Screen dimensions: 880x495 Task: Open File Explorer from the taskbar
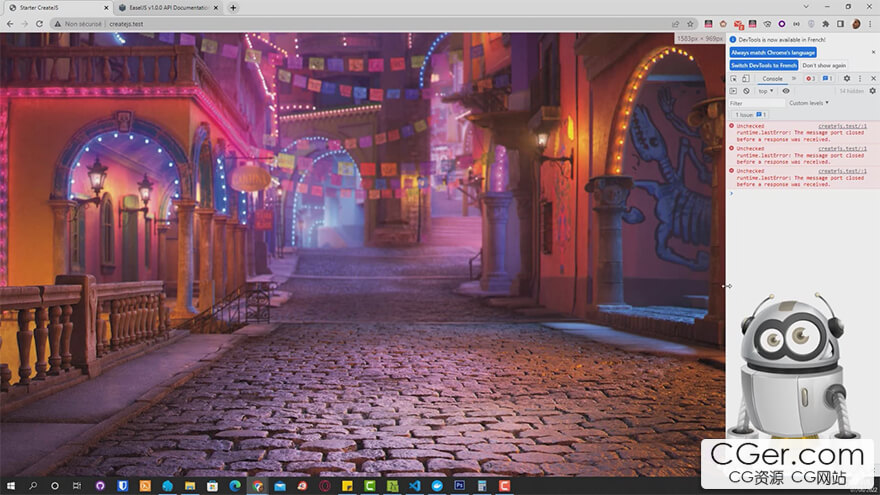(190, 486)
